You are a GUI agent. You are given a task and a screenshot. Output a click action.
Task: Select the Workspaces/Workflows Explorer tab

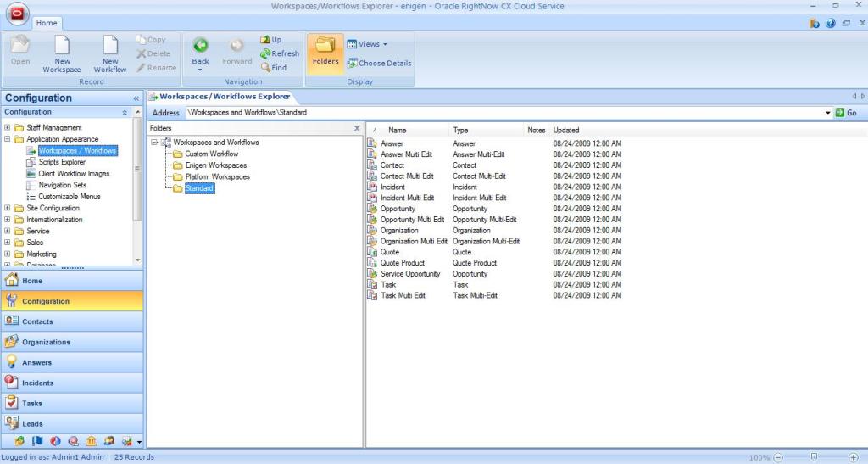coord(220,97)
